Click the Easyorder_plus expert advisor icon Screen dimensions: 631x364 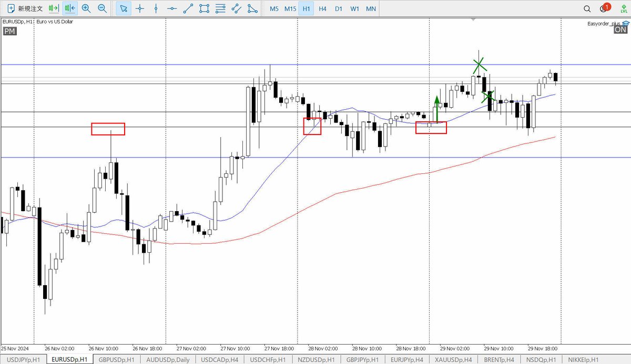click(626, 23)
